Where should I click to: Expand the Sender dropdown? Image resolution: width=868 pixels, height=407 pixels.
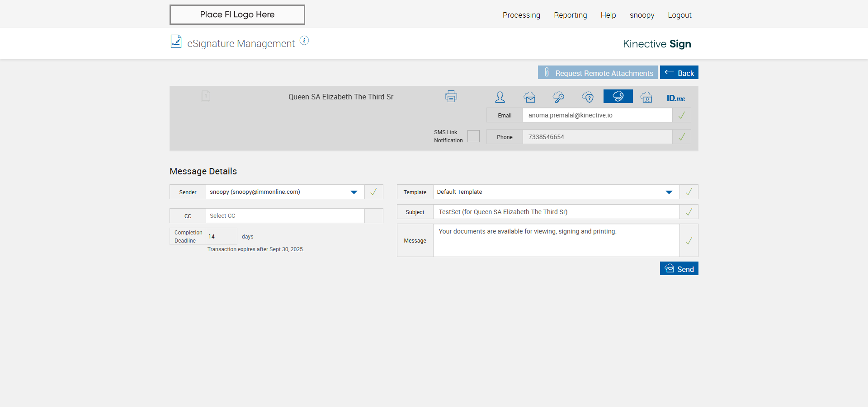pos(354,192)
